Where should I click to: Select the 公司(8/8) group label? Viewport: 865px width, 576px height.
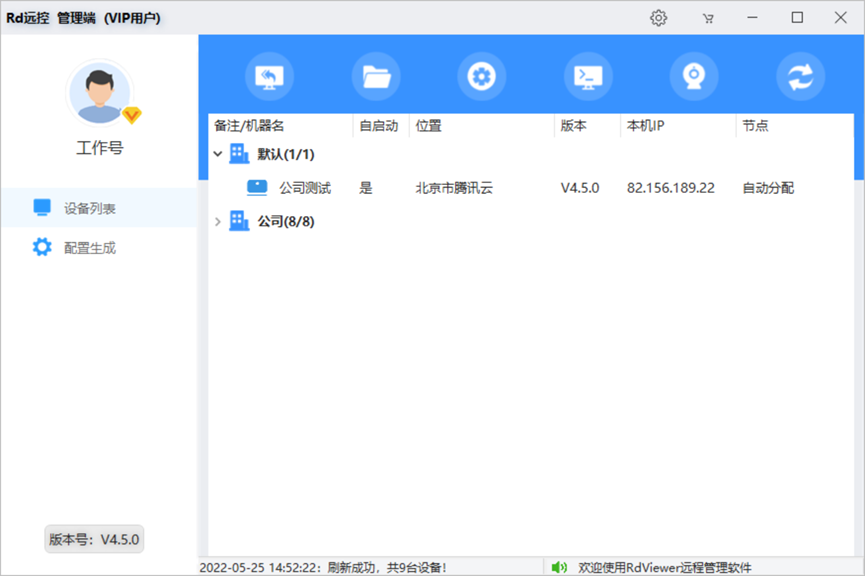[x=286, y=222]
